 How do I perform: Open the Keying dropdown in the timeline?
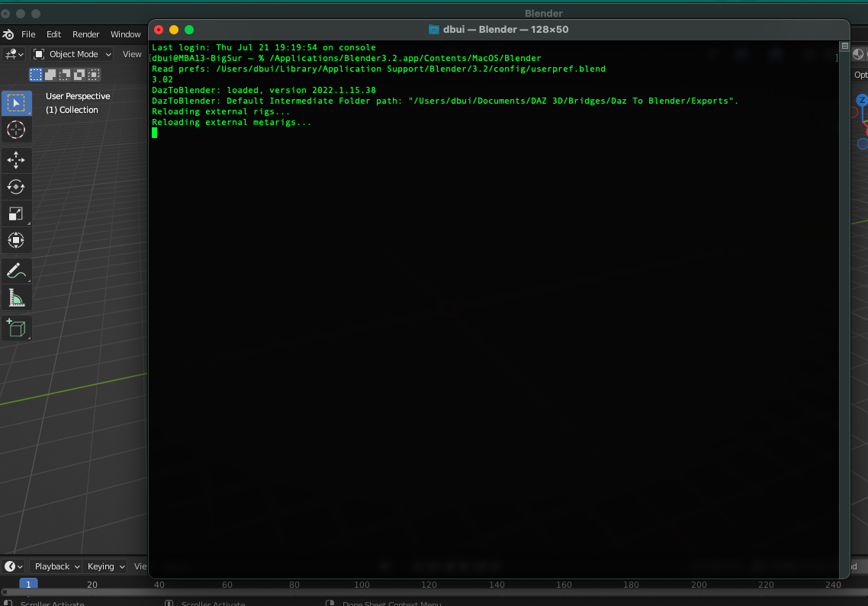click(x=104, y=566)
